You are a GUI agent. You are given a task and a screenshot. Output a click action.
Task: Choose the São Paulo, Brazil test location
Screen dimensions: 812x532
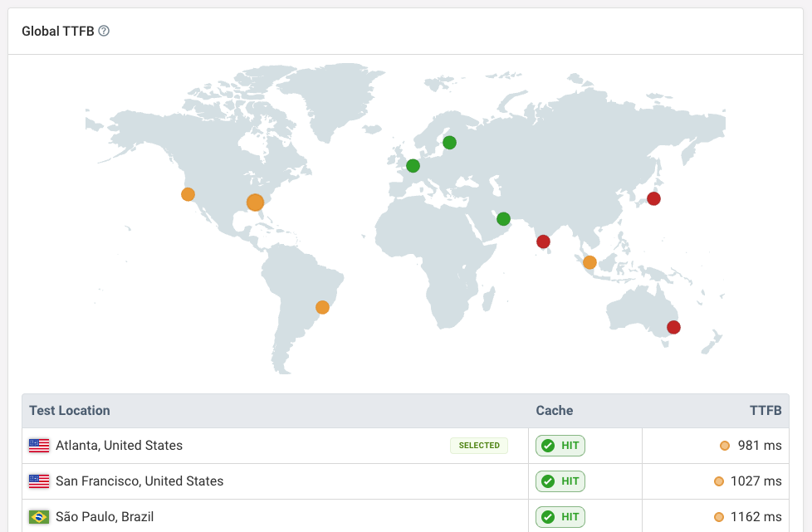105,517
